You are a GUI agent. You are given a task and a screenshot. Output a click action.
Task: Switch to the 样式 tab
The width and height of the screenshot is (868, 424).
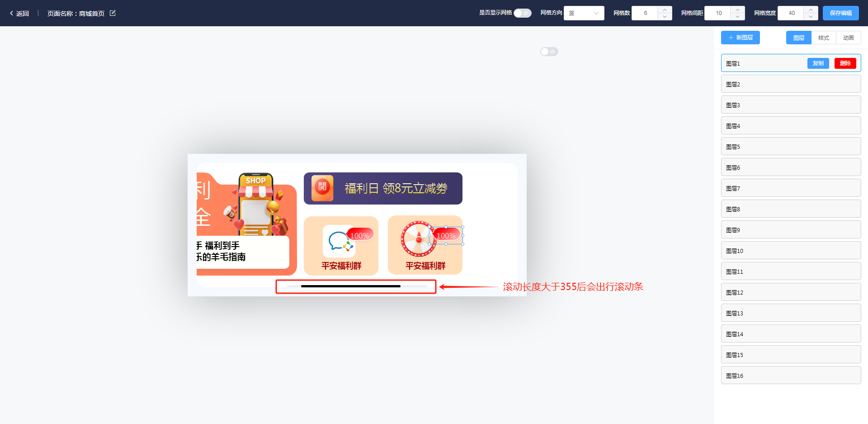(x=823, y=38)
